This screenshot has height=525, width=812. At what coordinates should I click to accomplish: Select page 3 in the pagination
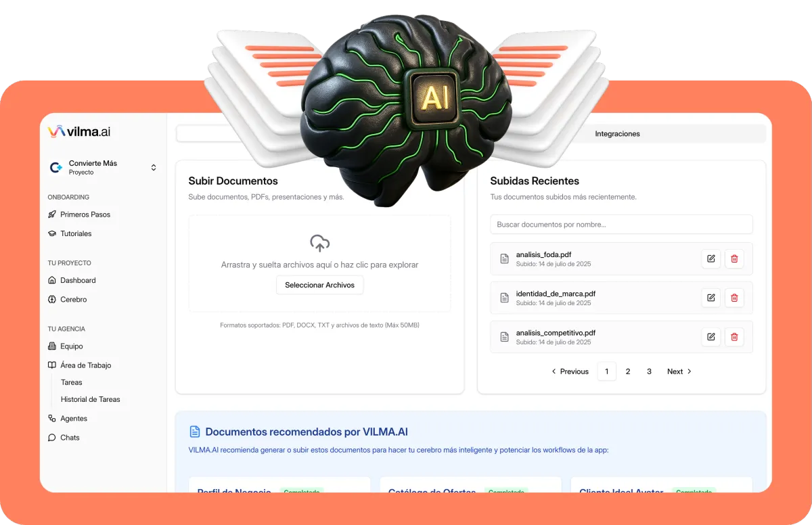coord(649,371)
